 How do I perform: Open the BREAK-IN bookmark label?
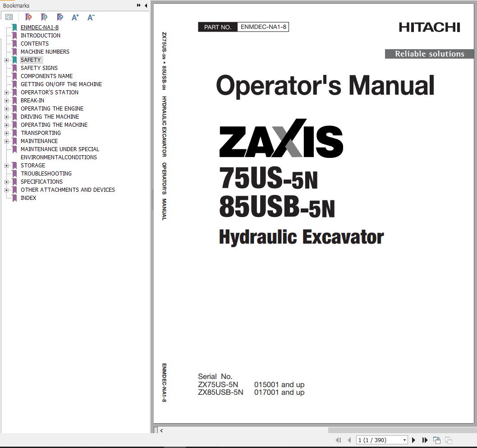pos(32,101)
